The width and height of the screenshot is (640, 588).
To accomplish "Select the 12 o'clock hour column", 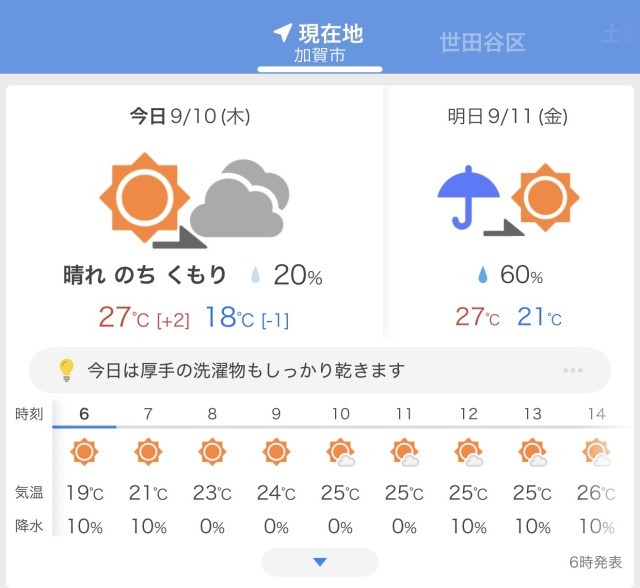I will (468, 468).
